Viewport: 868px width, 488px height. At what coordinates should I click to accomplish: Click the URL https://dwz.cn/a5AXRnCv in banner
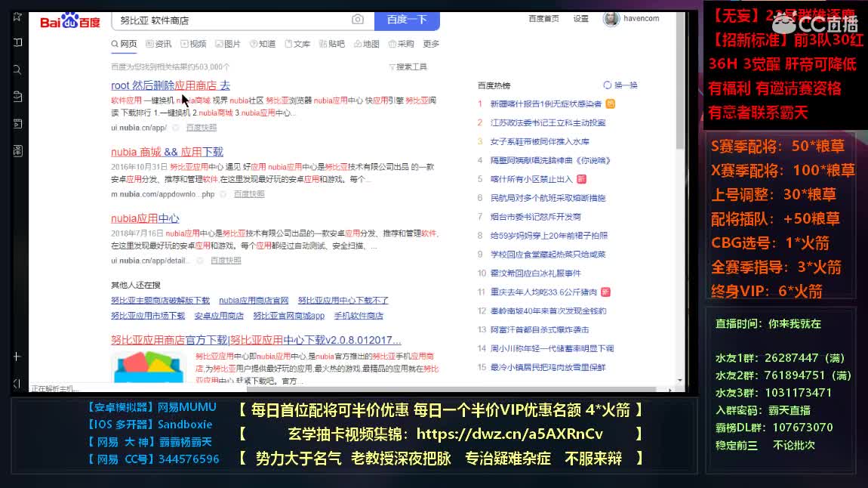click(509, 434)
